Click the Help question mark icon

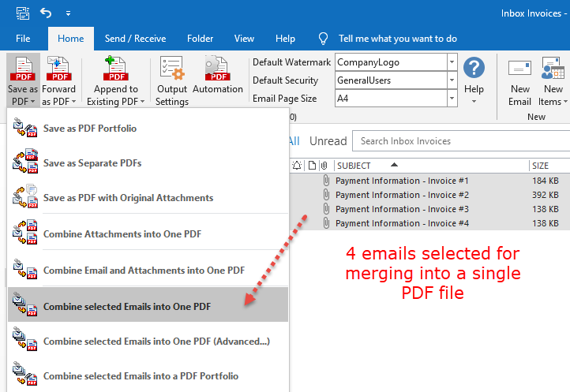click(474, 69)
